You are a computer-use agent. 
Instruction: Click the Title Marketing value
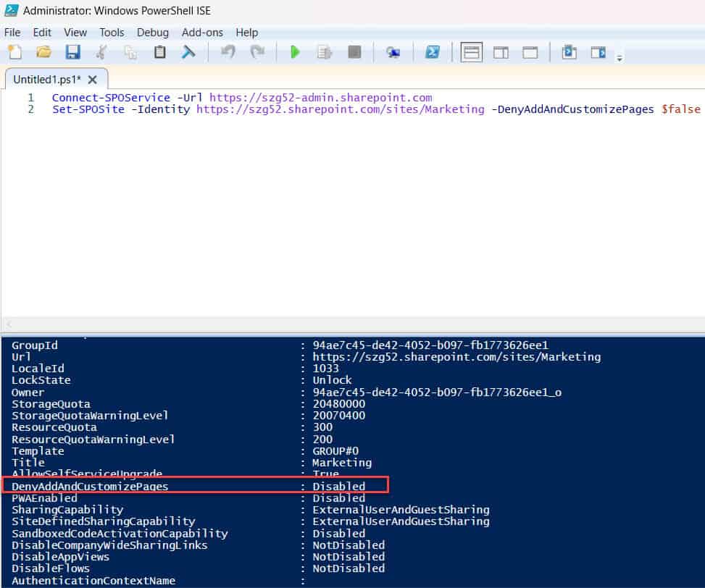[x=342, y=462]
